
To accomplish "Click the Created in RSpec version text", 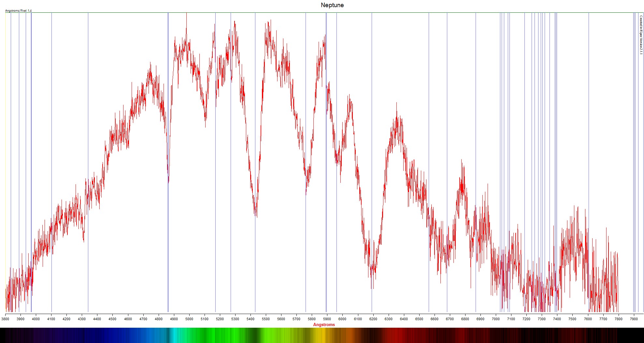I will tap(641, 35).
